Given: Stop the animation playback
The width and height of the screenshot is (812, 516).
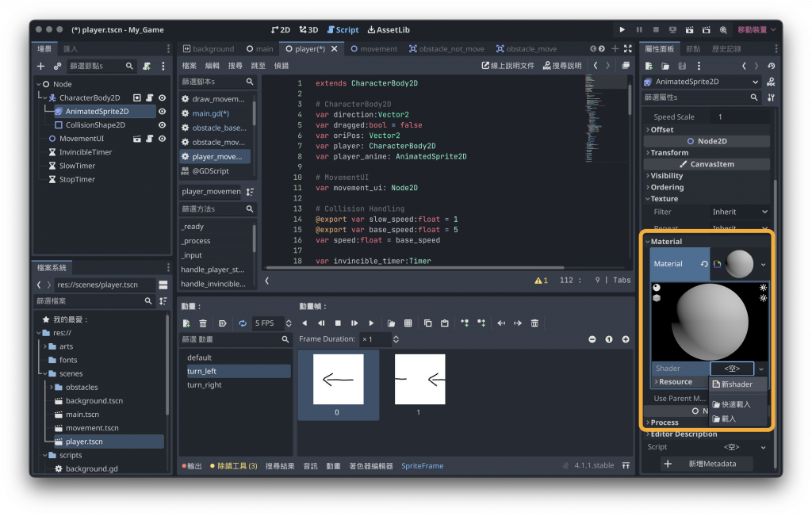Looking at the screenshot, I should click(x=338, y=323).
